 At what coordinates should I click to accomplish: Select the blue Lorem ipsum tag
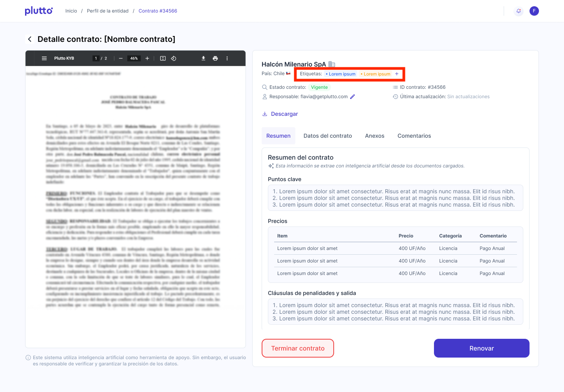click(x=341, y=74)
